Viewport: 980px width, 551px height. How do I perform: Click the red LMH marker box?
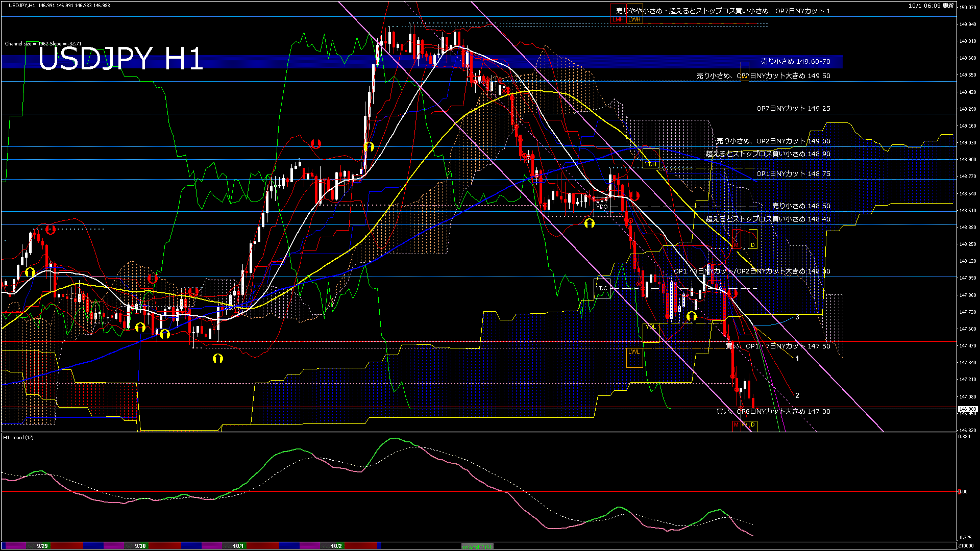(x=618, y=19)
